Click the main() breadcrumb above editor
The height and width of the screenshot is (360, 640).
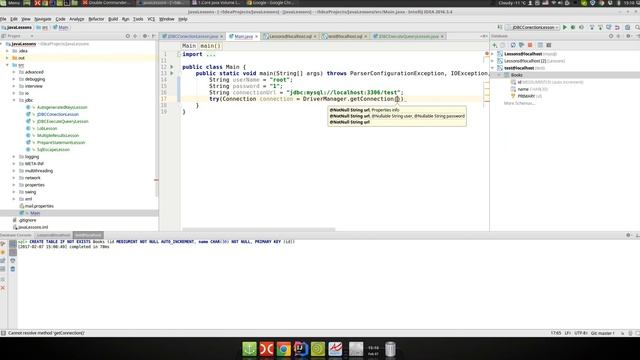pyautogui.click(x=211, y=46)
